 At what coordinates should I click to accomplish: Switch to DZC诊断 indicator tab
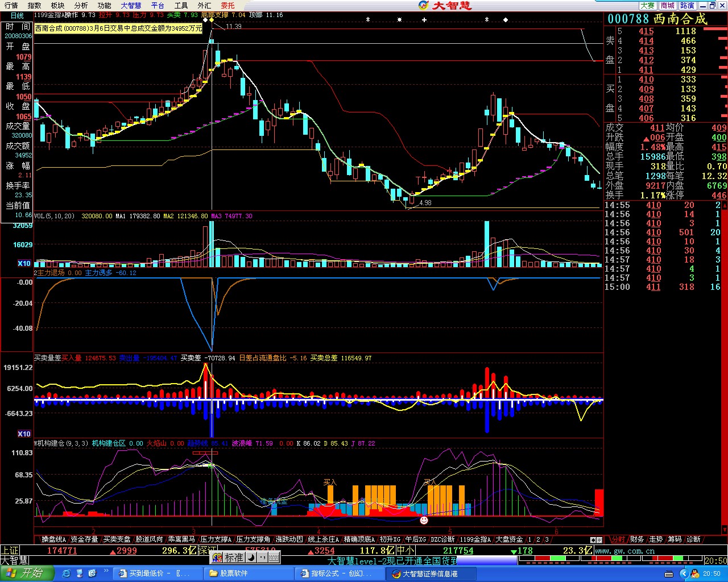click(443, 539)
